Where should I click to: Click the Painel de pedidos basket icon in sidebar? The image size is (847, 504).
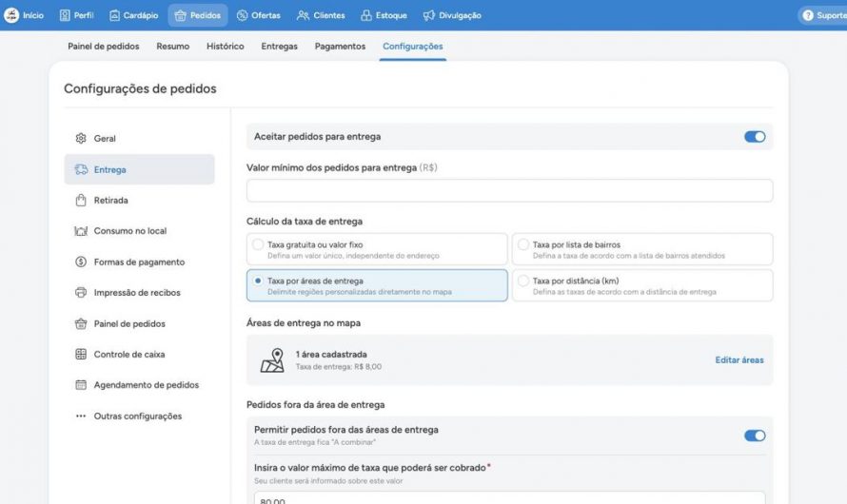click(81, 323)
